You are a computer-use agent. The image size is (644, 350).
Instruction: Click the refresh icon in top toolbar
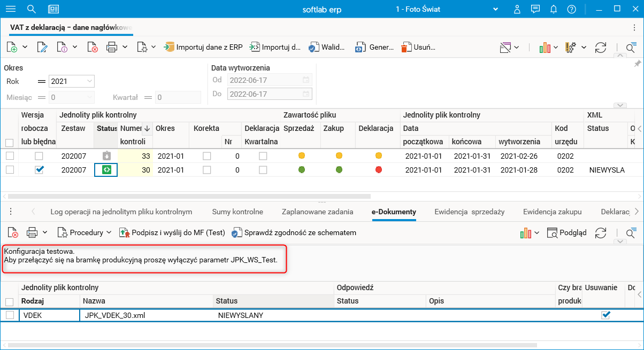[x=601, y=47]
